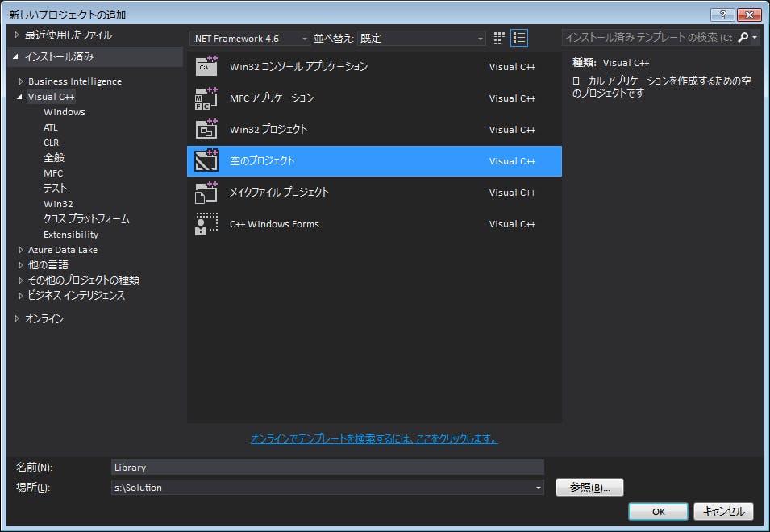
Task: Expand その他のプロジェクトの種類 node
Action: point(20,281)
